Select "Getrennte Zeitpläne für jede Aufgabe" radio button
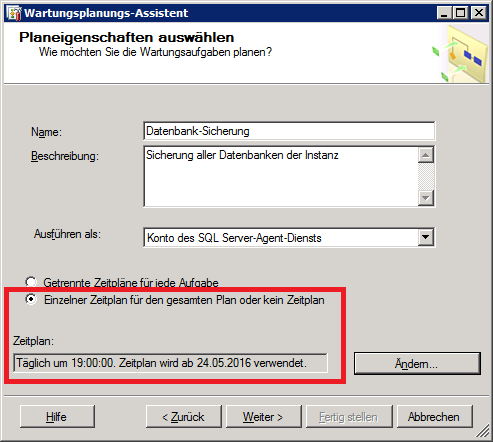 (x=31, y=282)
